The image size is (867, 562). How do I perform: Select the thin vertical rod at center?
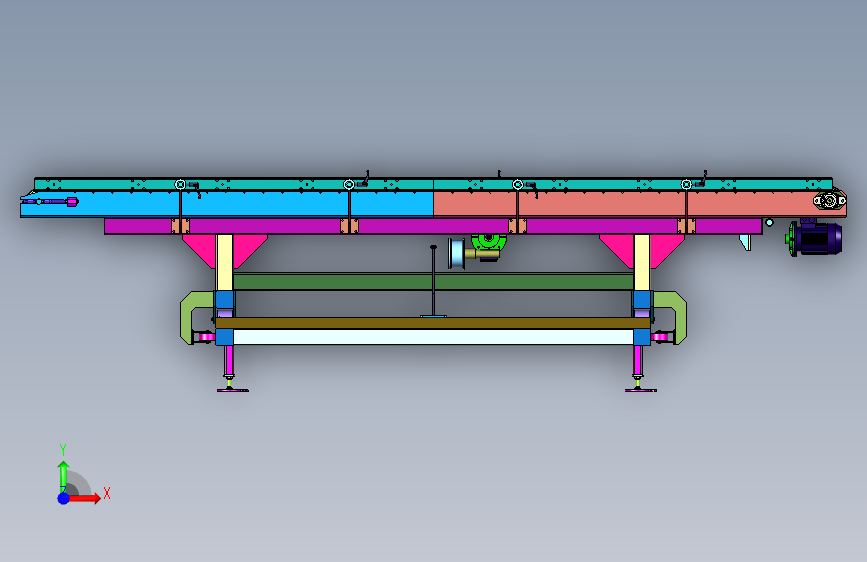tap(434, 280)
